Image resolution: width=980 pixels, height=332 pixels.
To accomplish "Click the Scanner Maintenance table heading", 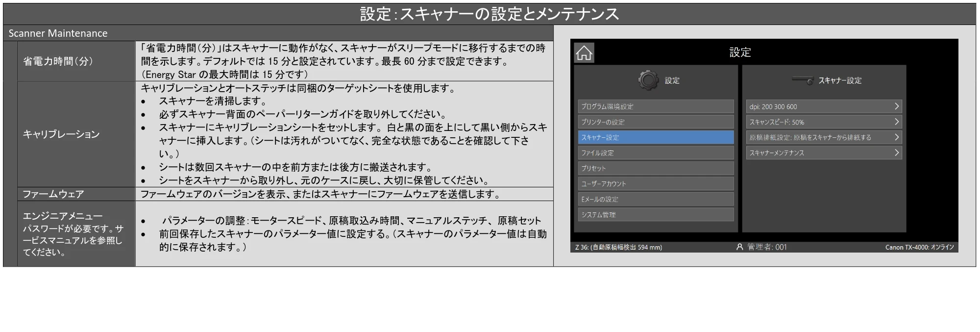I will (x=58, y=33).
